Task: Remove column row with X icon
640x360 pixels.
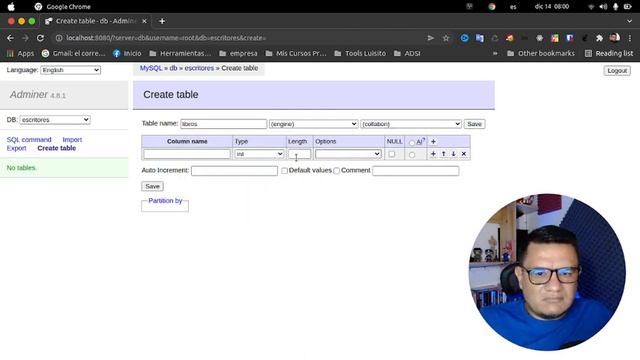Action: (464, 154)
